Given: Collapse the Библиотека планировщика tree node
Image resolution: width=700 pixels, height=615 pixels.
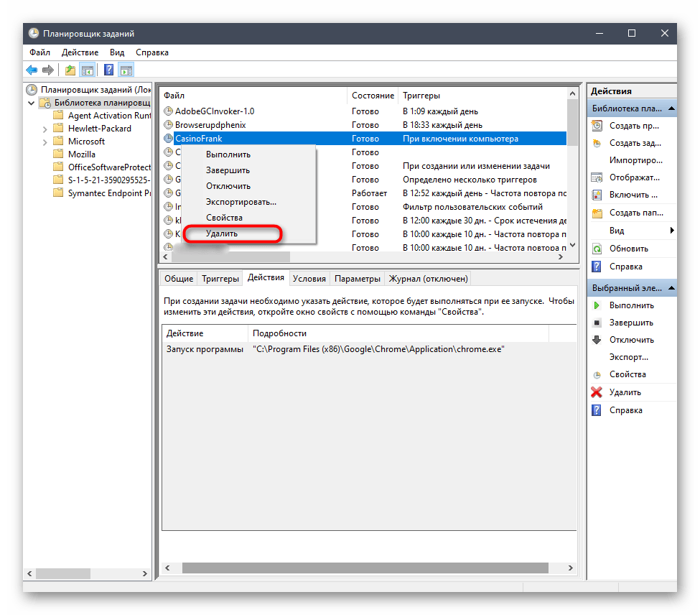Looking at the screenshot, I should coord(32,103).
